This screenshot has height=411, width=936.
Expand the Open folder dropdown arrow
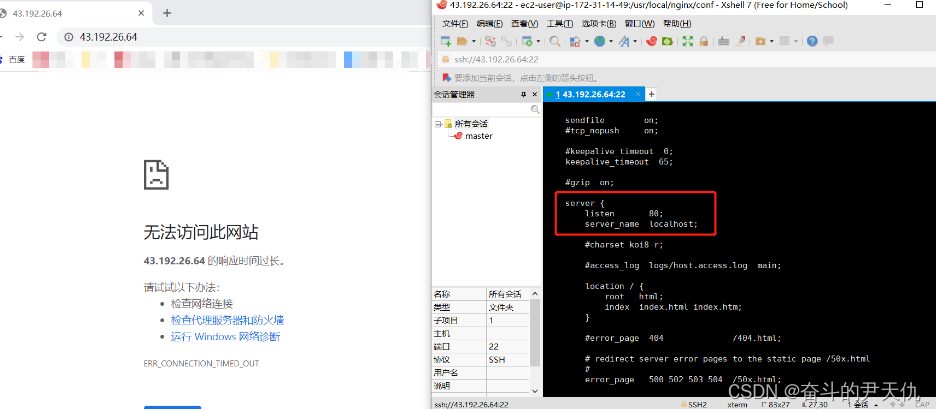coord(474,41)
